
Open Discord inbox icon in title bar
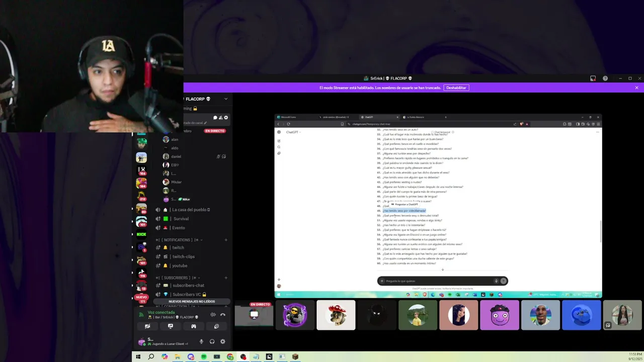(593, 78)
